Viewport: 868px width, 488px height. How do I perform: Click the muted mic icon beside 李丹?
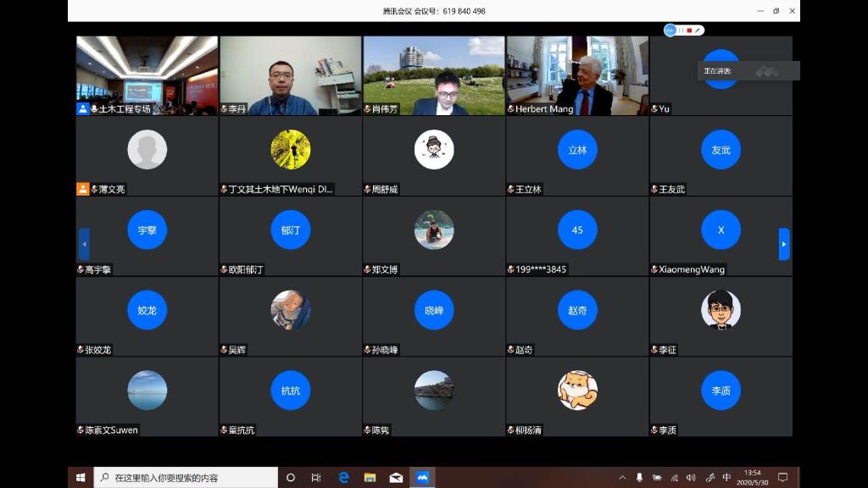pos(224,109)
